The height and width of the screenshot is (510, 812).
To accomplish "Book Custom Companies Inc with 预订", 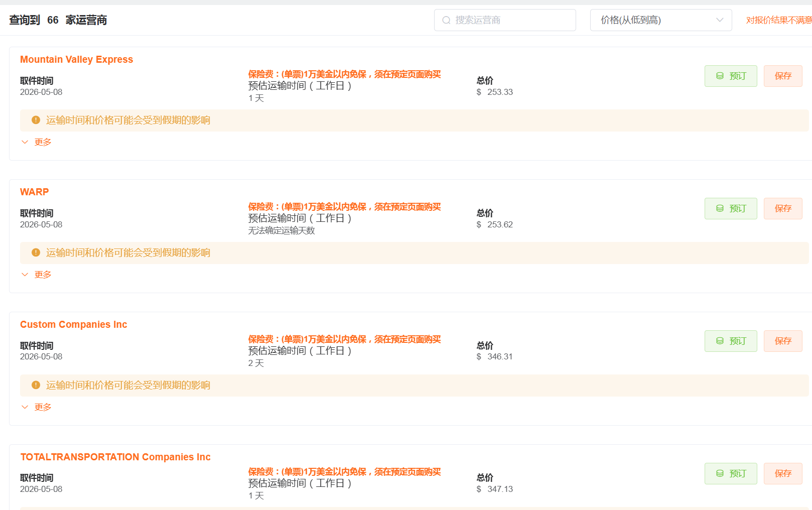I will tap(731, 341).
